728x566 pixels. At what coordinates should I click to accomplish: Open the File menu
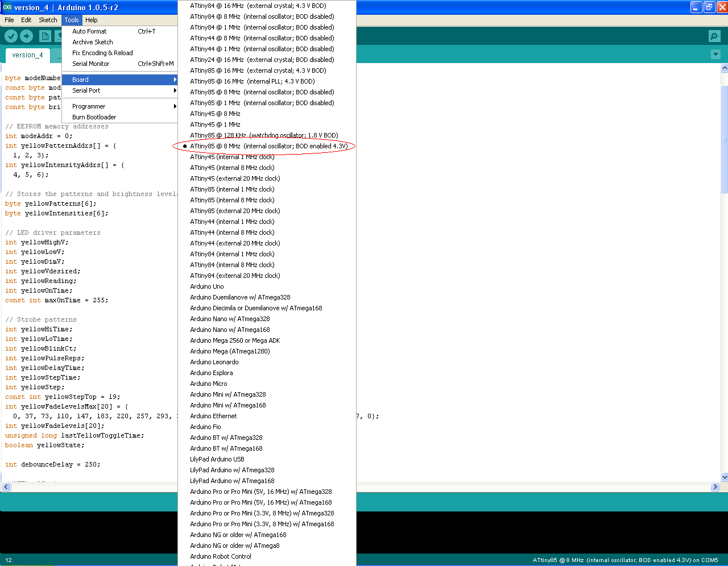pos(9,20)
